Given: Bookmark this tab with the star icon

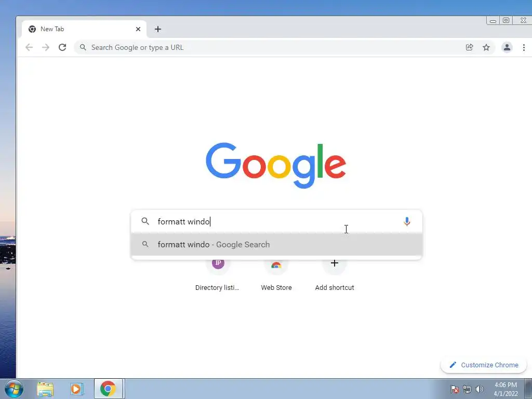Looking at the screenshot, I should pos(486,47).
